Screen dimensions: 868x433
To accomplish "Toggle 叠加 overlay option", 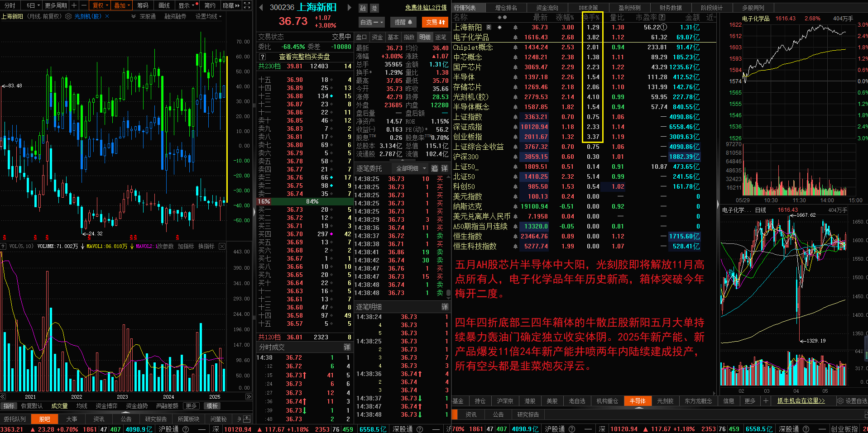I will coord(122,5).
